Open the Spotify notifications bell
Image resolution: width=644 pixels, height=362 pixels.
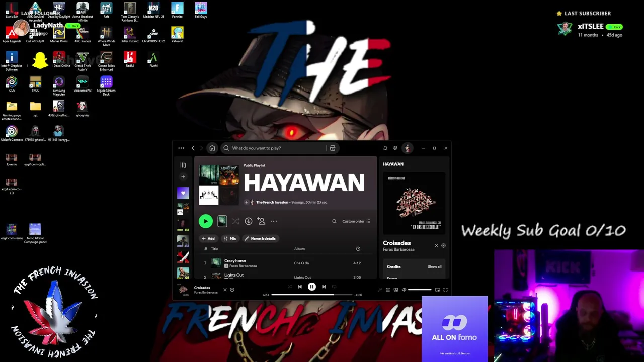pos(385,148)
